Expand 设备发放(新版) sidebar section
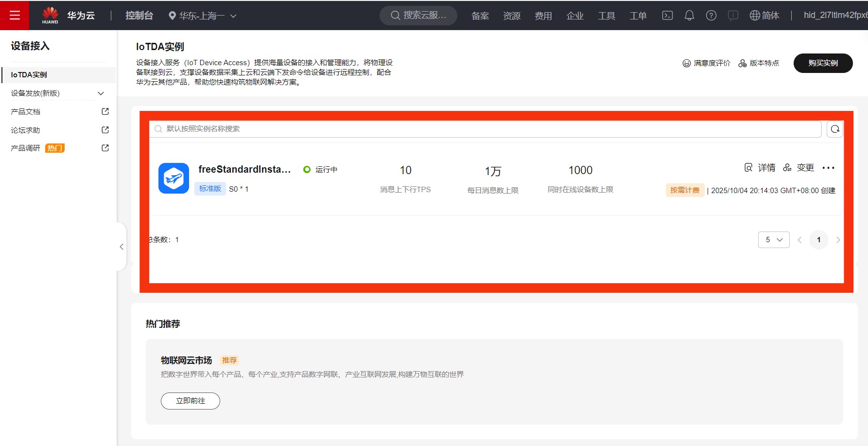Screen dimensions: 868x446 point(58,93)
